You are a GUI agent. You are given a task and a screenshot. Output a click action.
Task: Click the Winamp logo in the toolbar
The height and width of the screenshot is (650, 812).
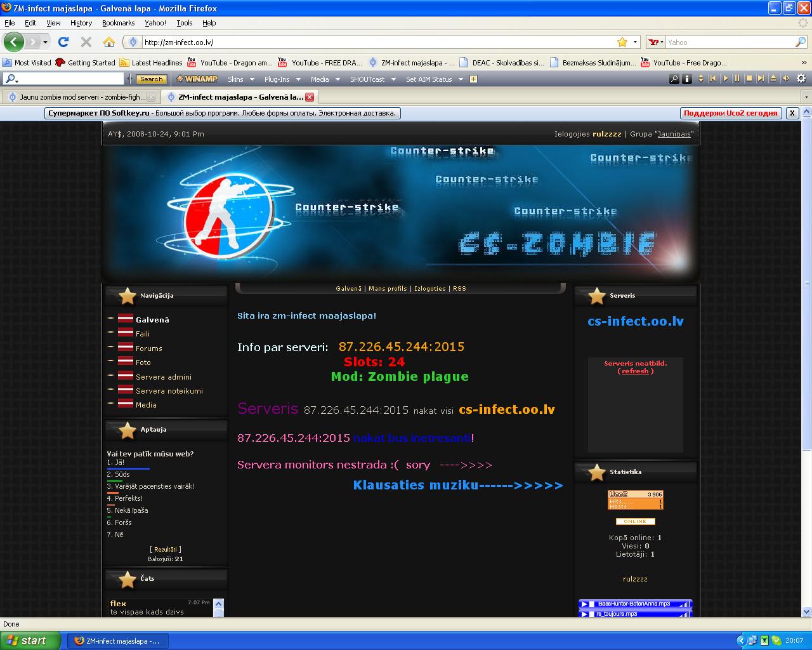(197, 79)
